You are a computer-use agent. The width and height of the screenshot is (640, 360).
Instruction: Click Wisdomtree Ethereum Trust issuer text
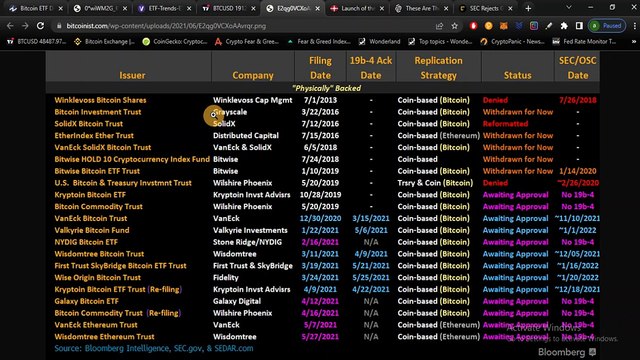(104, 337)
